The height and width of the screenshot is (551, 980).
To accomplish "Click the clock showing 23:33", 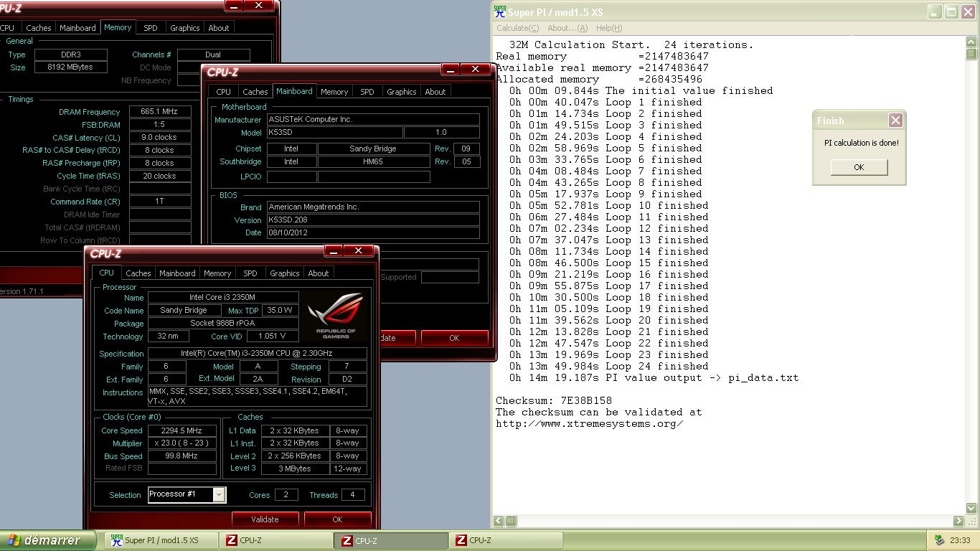I will tap(960, 540).
